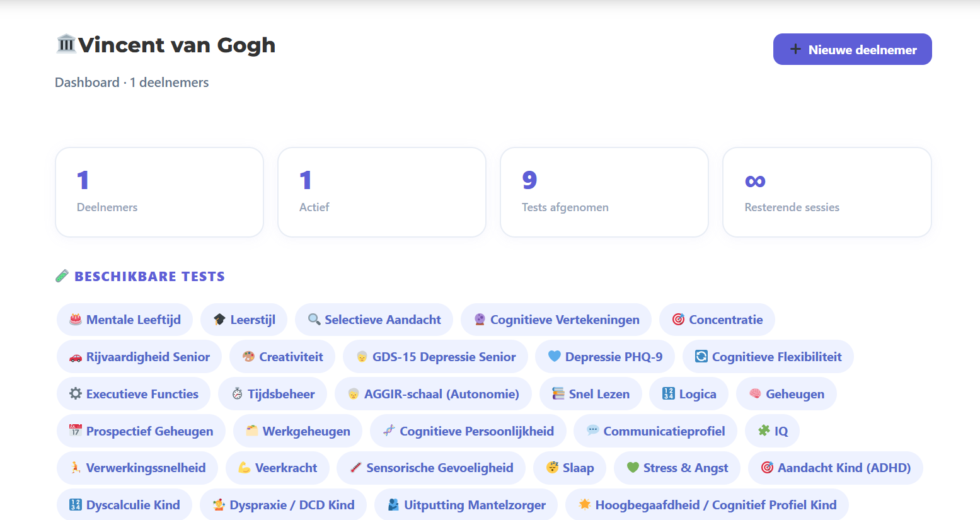Screen dimensions: 980x520
Task: Click the museum icon beside Vincent van Gogh
Action: [66, 44]
